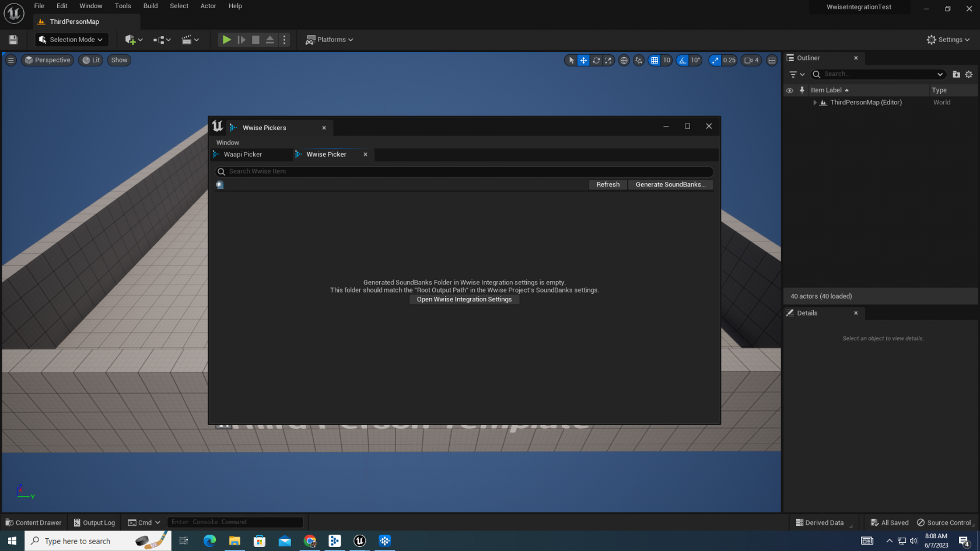Open the Cinematics clapperboard dropdown
Screen dimensions: 980x551
pos(190,40)
